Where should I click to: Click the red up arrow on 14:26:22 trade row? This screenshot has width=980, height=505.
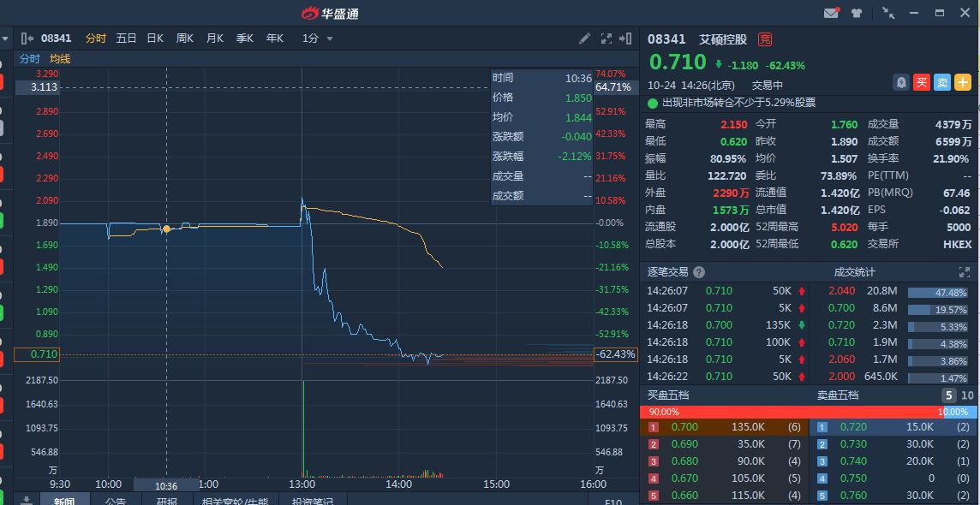point(802,377)
